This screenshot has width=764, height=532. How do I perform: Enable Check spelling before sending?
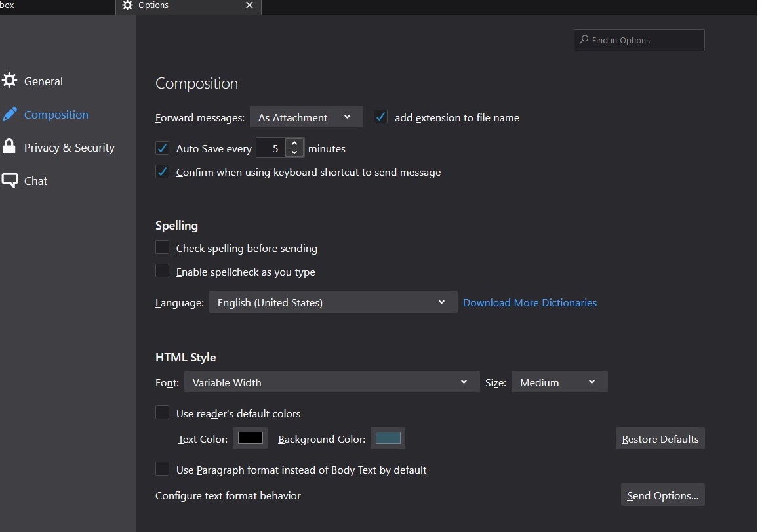163,247
